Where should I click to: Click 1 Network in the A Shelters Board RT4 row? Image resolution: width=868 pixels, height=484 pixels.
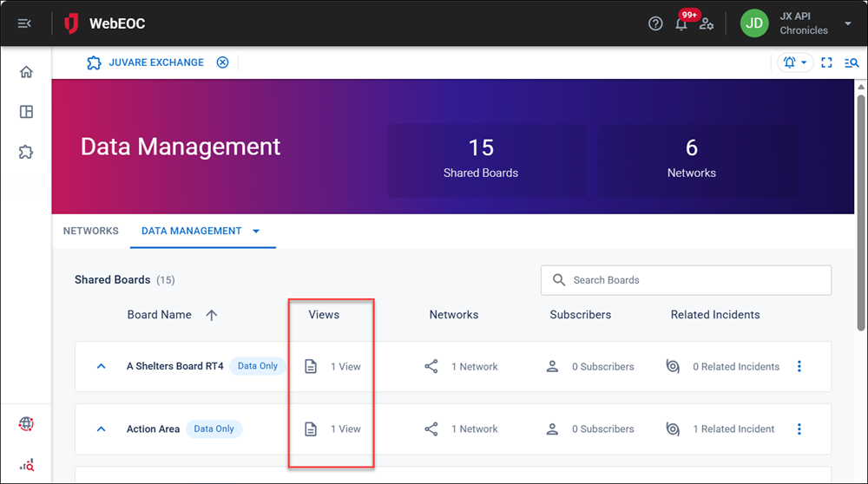(x=475, y=367)
